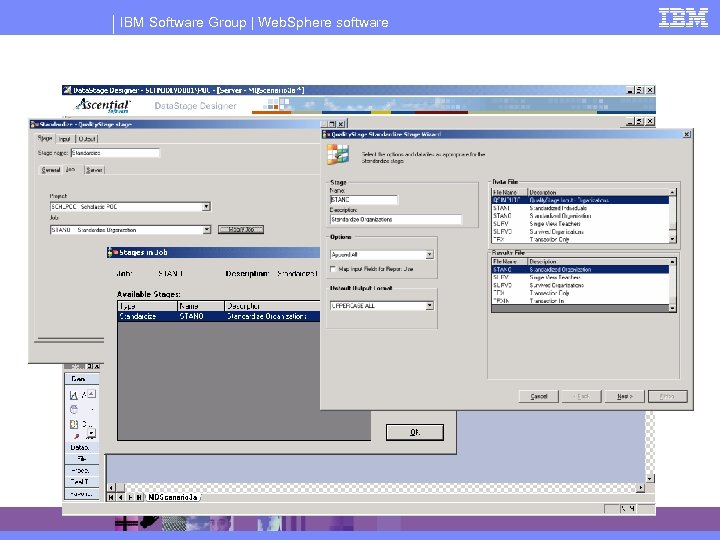
Task: Click File Name header in Data File list
Action: pyautogui.click(x=510, y=192)
